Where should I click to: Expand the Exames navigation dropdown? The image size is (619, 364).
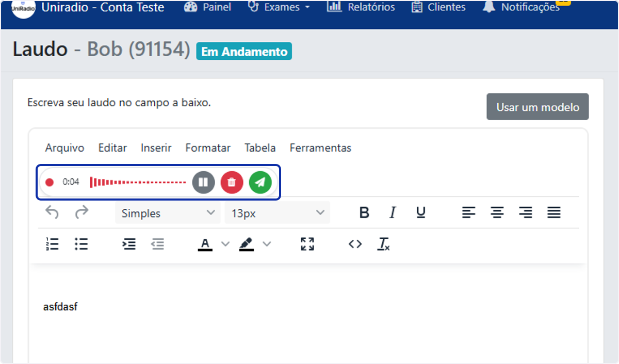click(279, 7)
